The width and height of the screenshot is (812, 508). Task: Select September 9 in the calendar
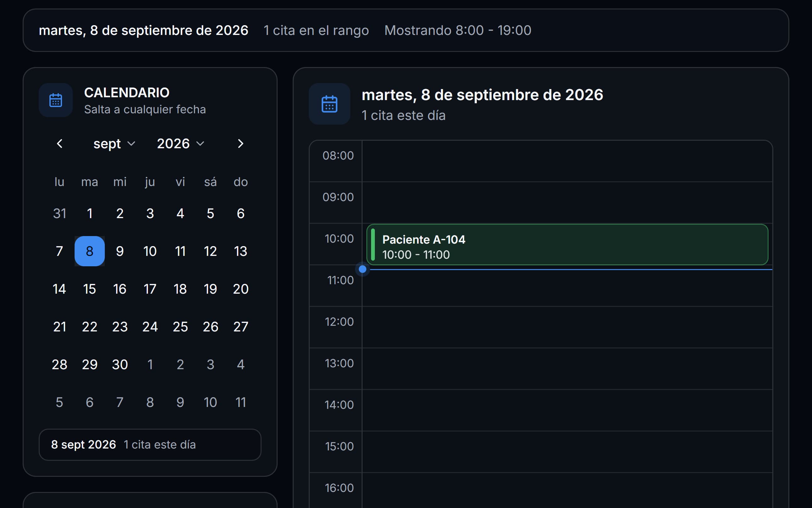point(120,251)
